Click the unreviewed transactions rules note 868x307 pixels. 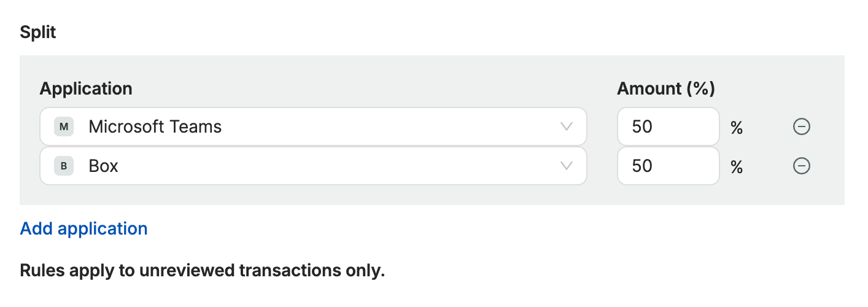tap(203, 270)
